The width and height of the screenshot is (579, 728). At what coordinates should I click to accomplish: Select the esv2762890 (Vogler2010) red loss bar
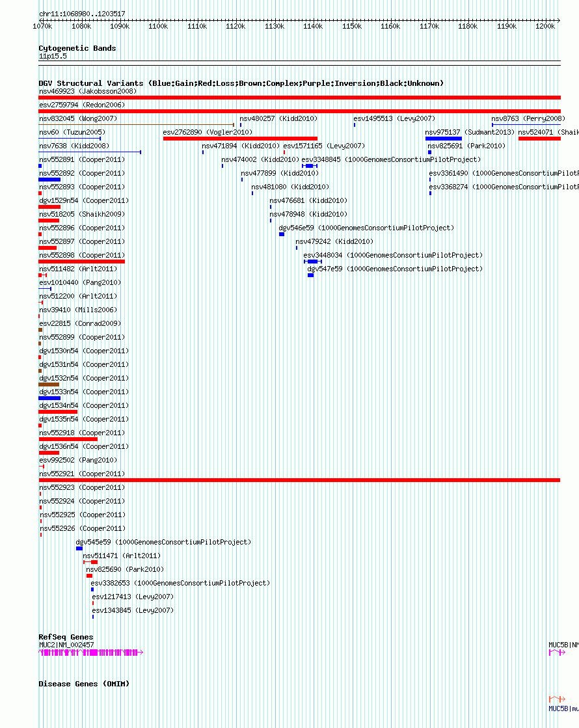click(240, 139)
